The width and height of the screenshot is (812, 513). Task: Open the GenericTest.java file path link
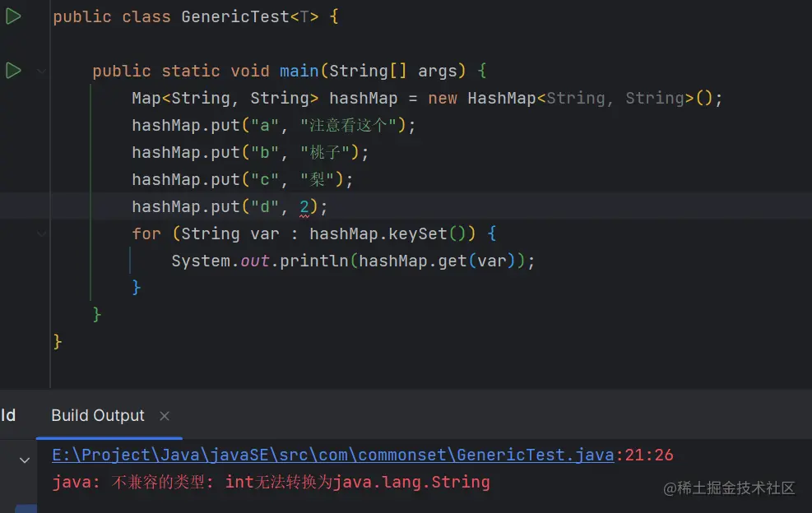point(333,455)
